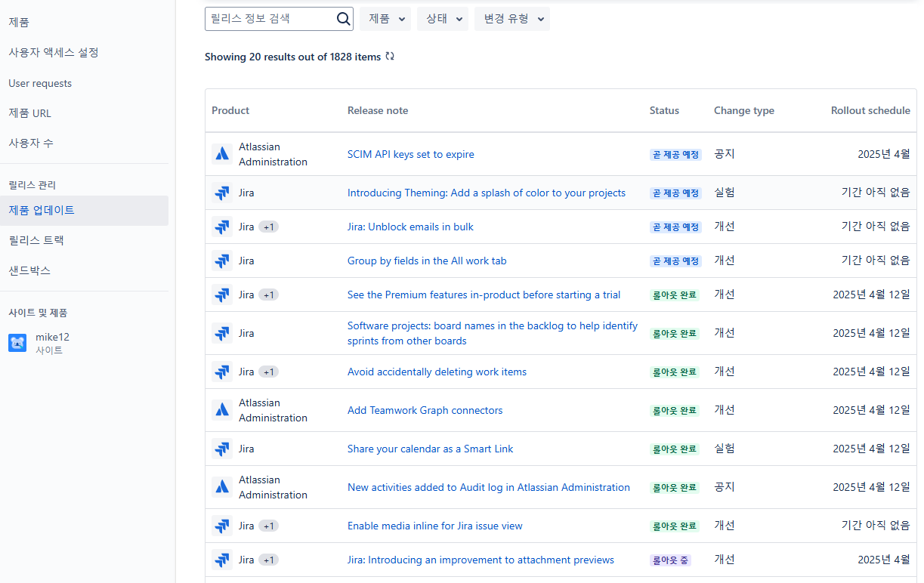
Task: Click the Atlassian icon beside Add Teamwork Graph connectors
Action: (222, 409)
